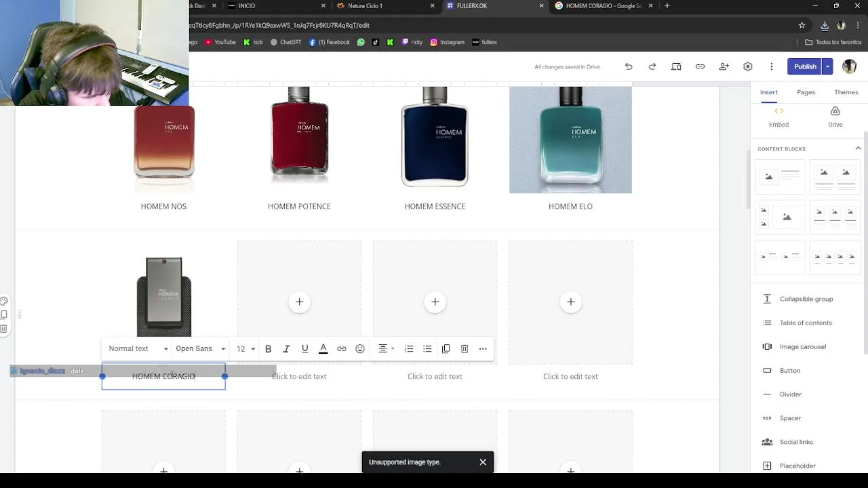Switch to the Insert tab
Viewport: 868px width, 488px height.
pyautogui.click(x=768, y=92)
